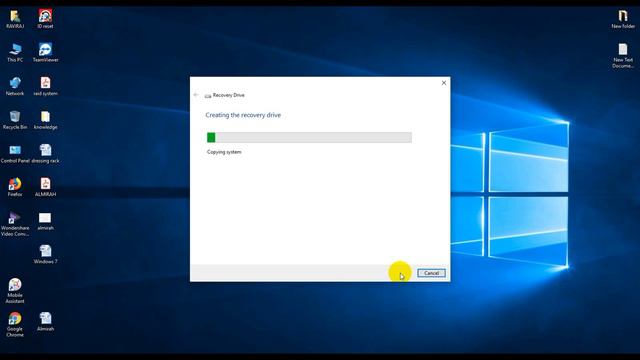The height and width of the screenshot is (360, 640).
Task: Open the New Text Document icon
Action: [623, 56]
